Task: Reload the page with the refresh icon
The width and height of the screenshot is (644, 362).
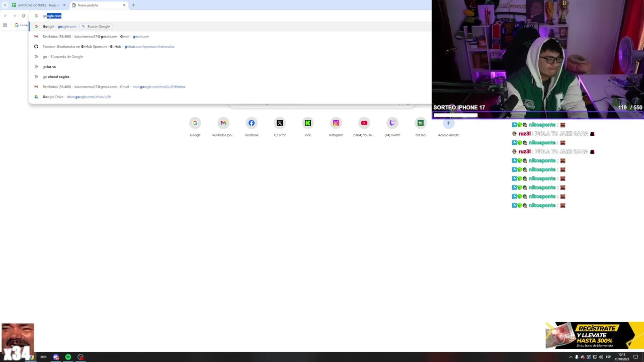Action: pos(23,16)
